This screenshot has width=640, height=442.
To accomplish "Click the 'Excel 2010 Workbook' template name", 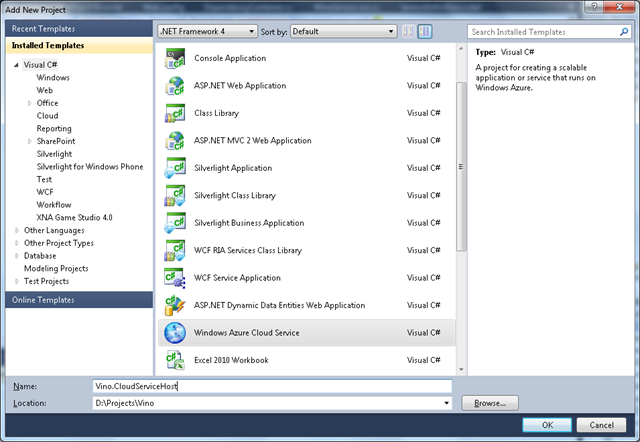I will [x=231, y=360].
